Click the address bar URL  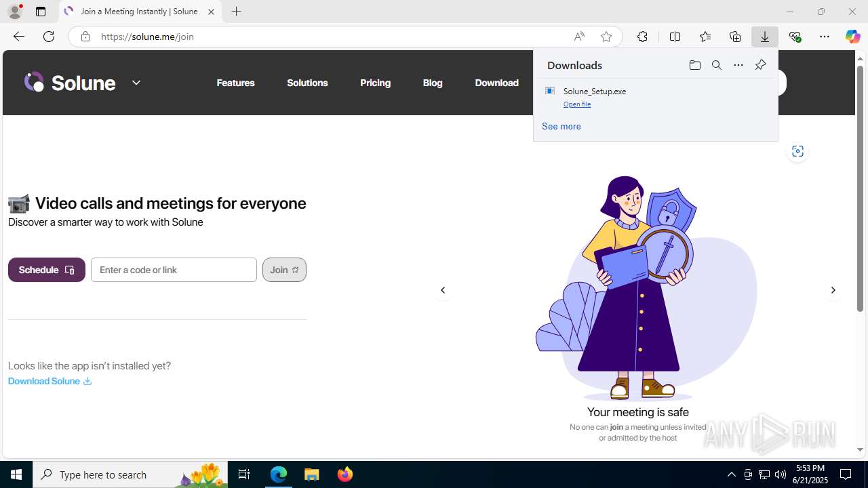[148, 37]
